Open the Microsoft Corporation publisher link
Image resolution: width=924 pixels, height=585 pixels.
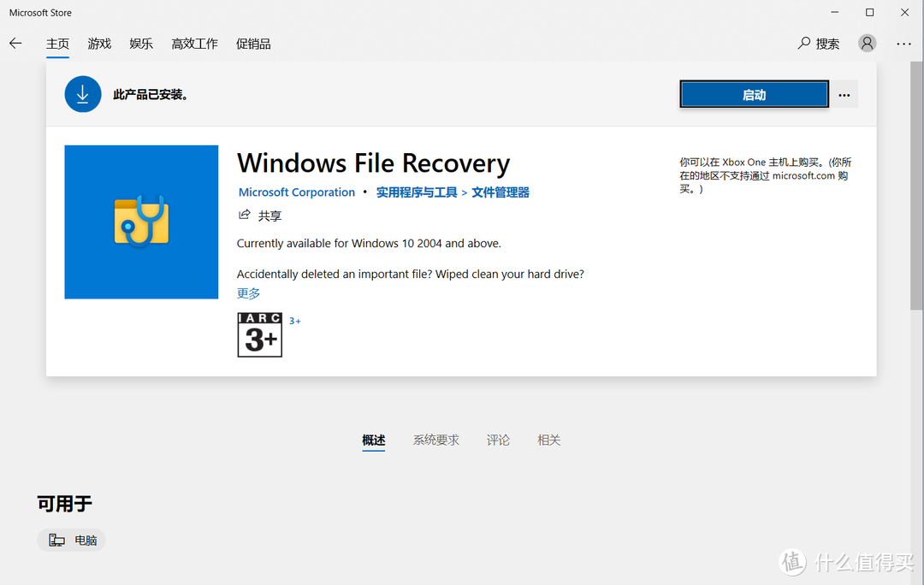(x=296, y=192)
